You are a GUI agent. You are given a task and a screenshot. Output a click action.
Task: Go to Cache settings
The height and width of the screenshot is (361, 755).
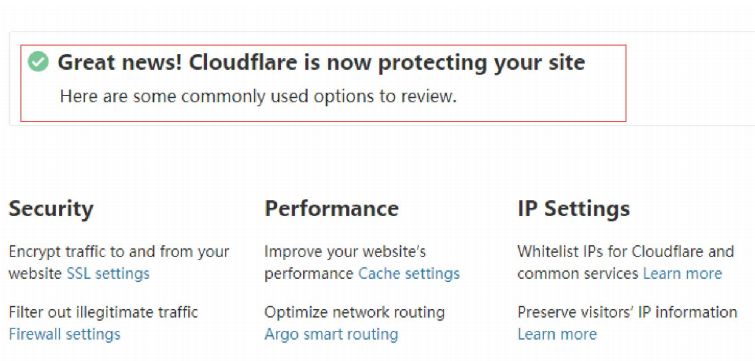(x=409, y=274)
